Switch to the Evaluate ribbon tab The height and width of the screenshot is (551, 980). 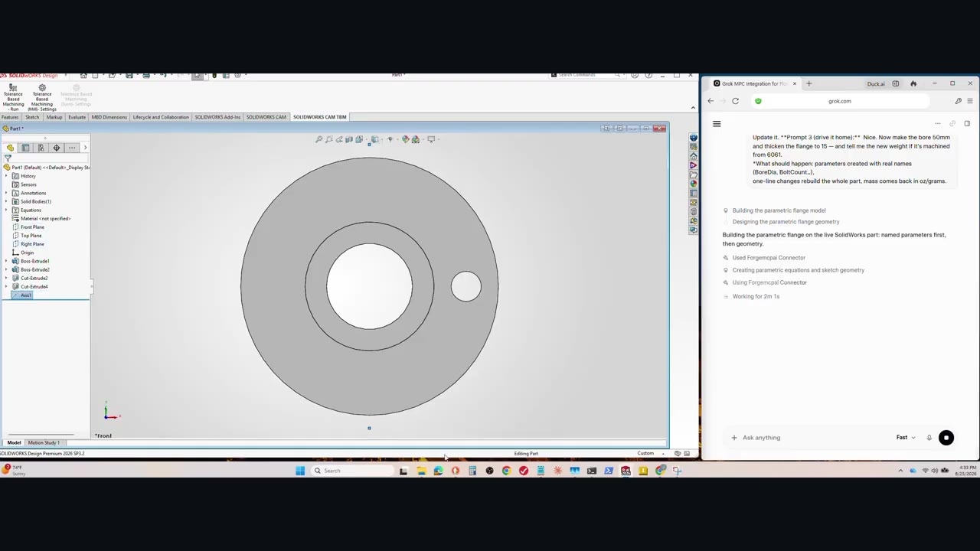[x=77, y=117]
